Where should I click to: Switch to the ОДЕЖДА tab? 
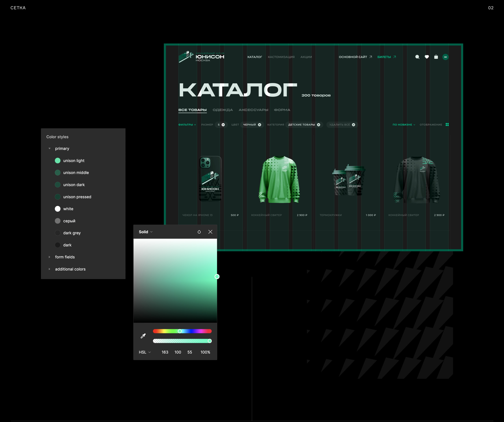tap(223, 110)
